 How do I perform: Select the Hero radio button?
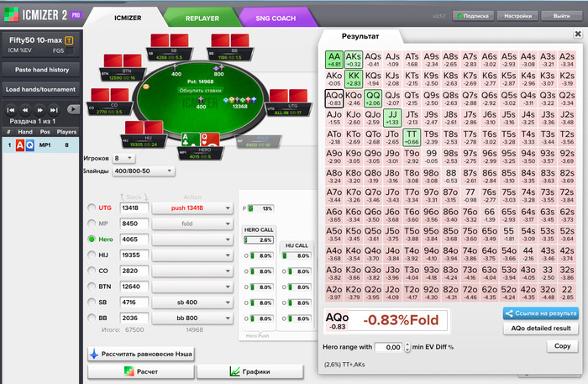(92, 239)
